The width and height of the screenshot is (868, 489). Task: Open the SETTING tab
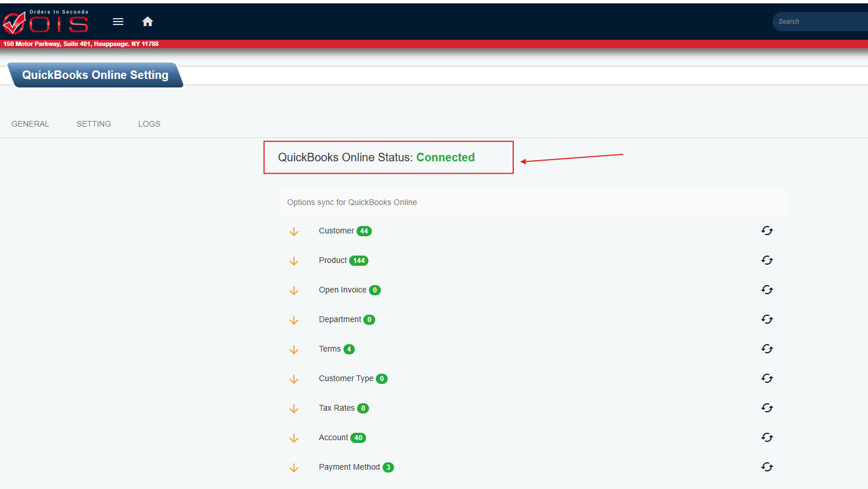[94, 124]
